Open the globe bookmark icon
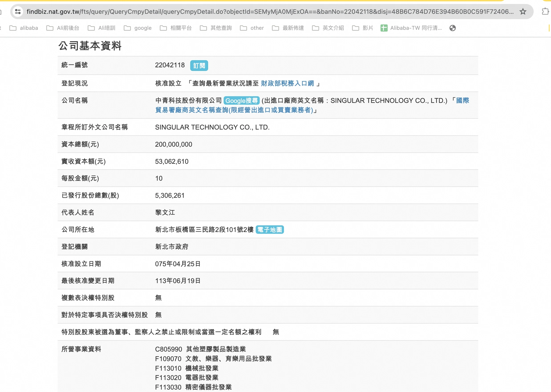This screenshot has height=392, width=551. (452, 28)
